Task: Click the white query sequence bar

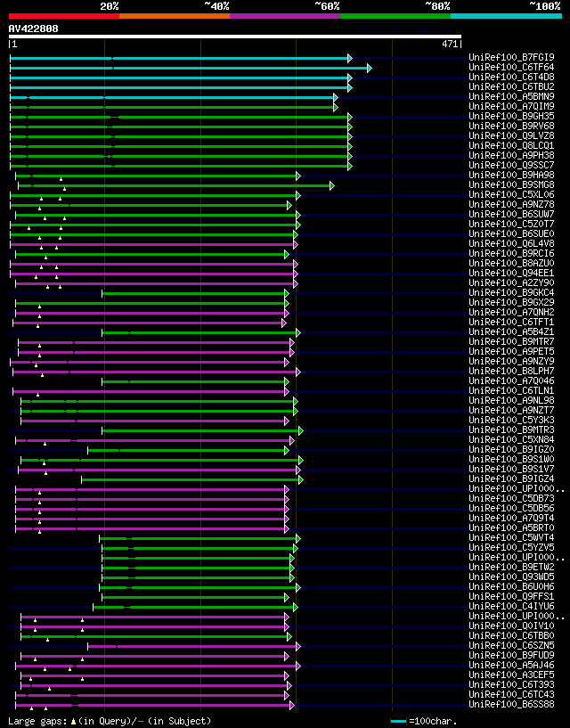Action: (x=235, y=37)
